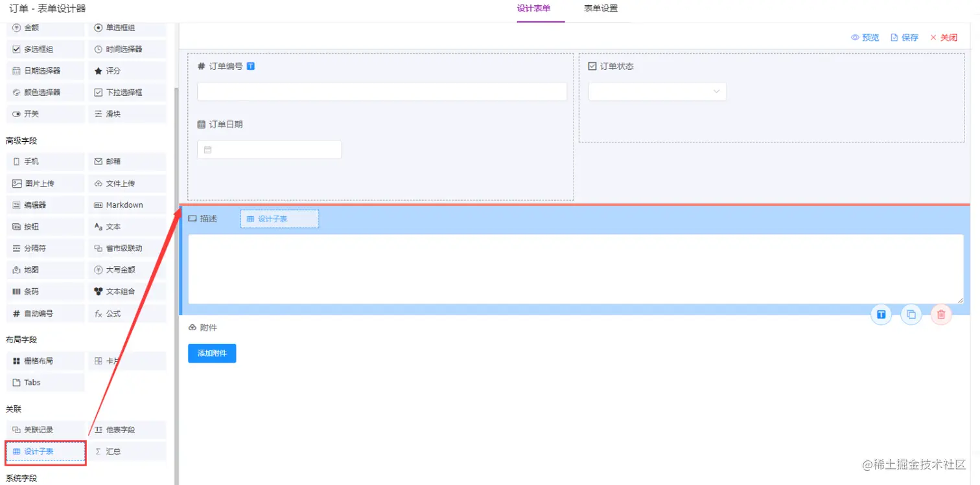Add the 编辑器 rich editor component
Screen dimensions: 980x485
pos(45,205)
